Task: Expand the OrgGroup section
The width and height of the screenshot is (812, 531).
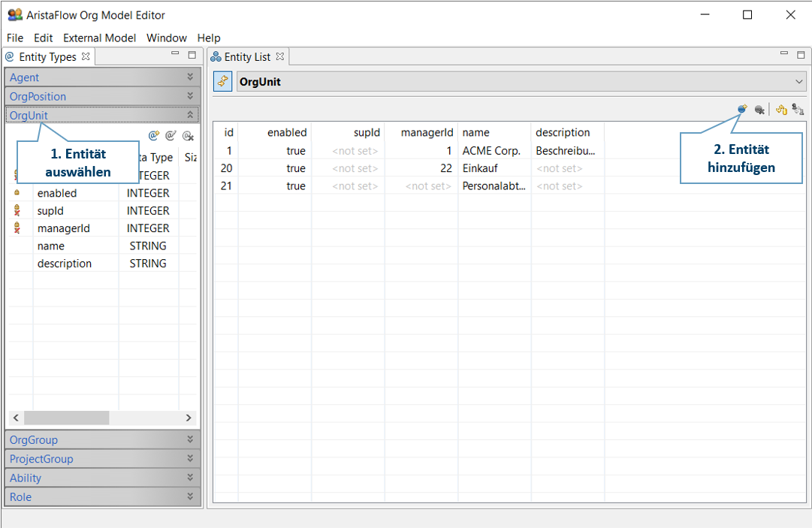Action: 190,439
